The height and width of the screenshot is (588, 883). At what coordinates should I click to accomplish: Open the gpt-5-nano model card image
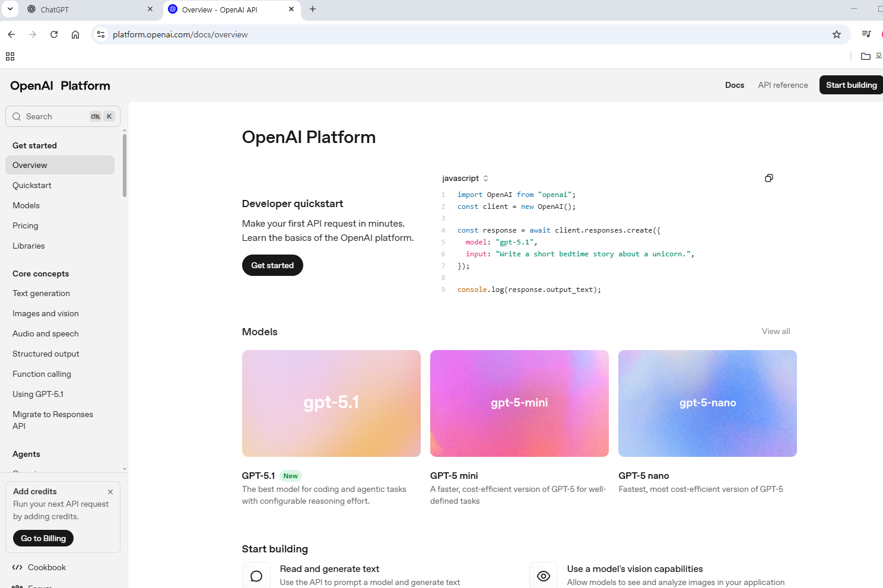pyautogui.click(x=707, y=403)
